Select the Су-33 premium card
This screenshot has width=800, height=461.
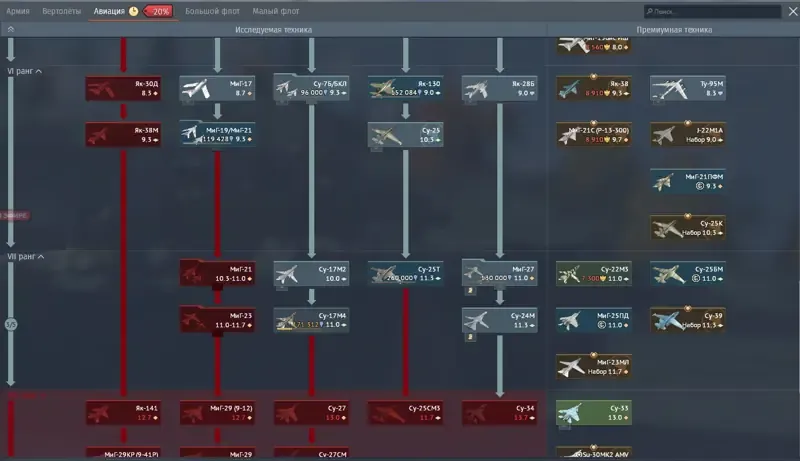point(594,413)
